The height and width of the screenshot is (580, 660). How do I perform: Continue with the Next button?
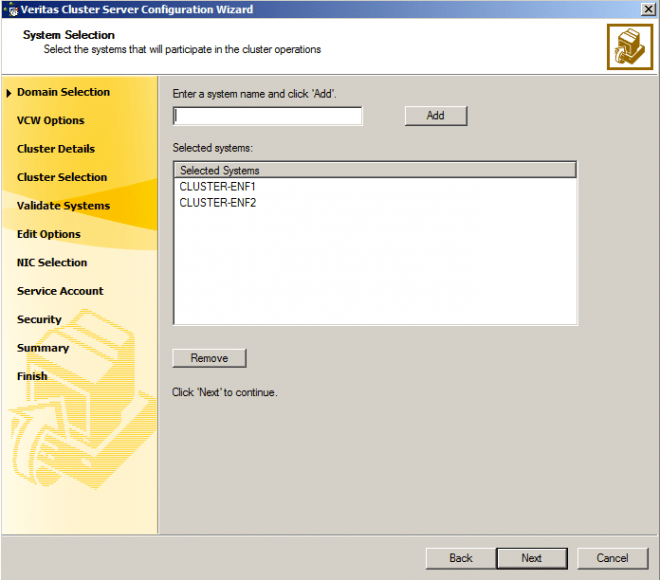(532, 558)
